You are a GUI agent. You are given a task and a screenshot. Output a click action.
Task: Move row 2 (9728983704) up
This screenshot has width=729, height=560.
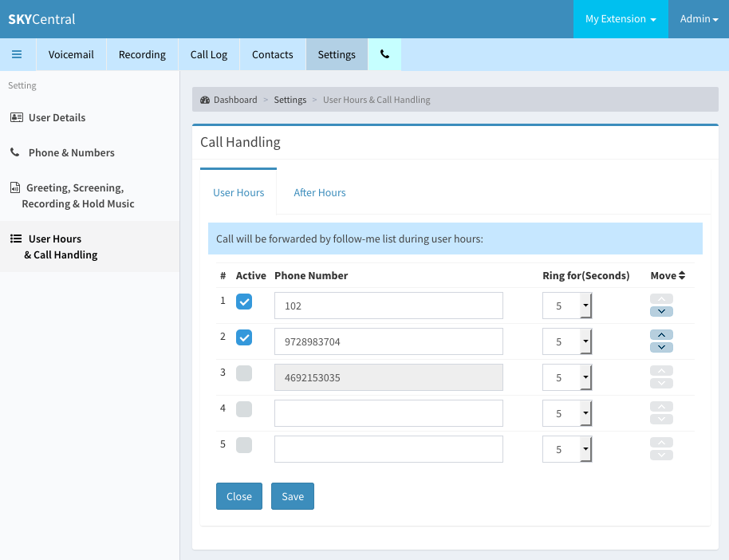point(661,335)
